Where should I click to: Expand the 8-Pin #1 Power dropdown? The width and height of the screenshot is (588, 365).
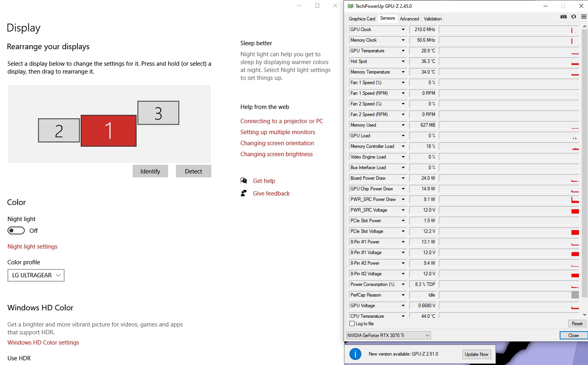(x=403, y=242)
